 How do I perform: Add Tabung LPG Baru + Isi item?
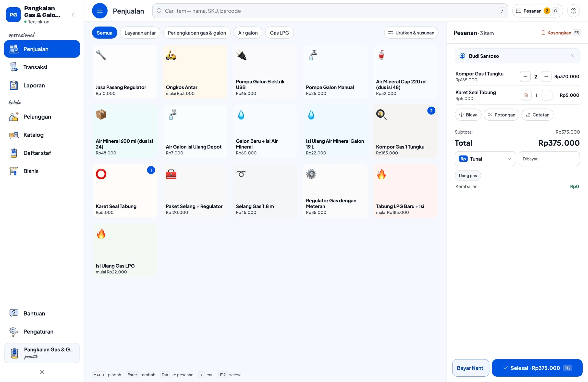coord(405,191)
